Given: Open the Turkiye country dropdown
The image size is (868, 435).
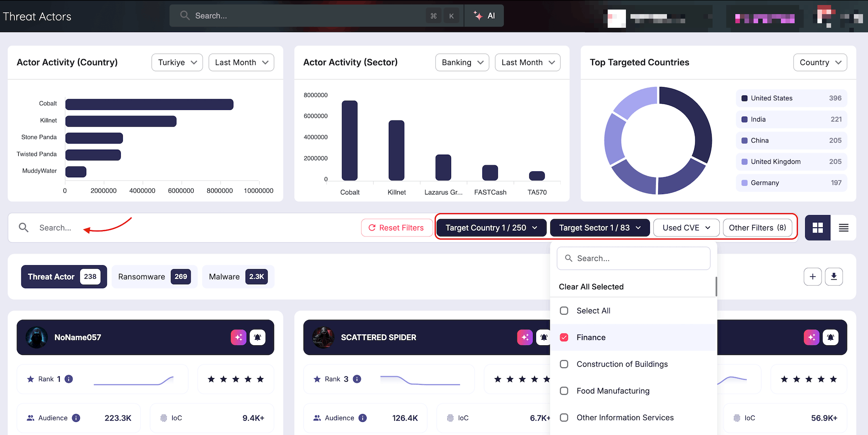Looking at the screenshot, I should [x=177, y=62].
